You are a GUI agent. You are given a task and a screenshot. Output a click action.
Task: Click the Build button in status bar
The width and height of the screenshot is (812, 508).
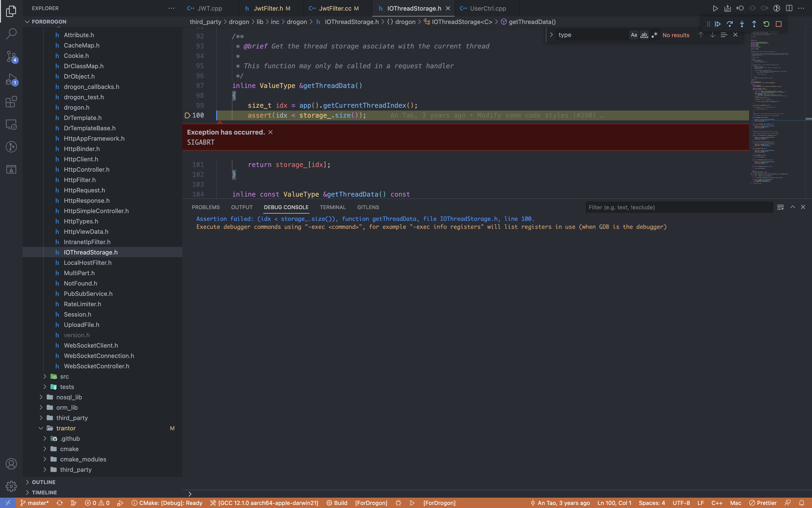click(x=337, y=503)
